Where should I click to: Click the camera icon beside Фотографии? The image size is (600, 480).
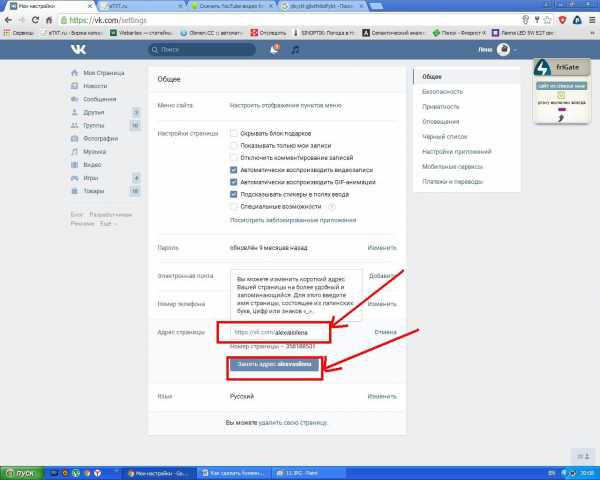point(75,138)
